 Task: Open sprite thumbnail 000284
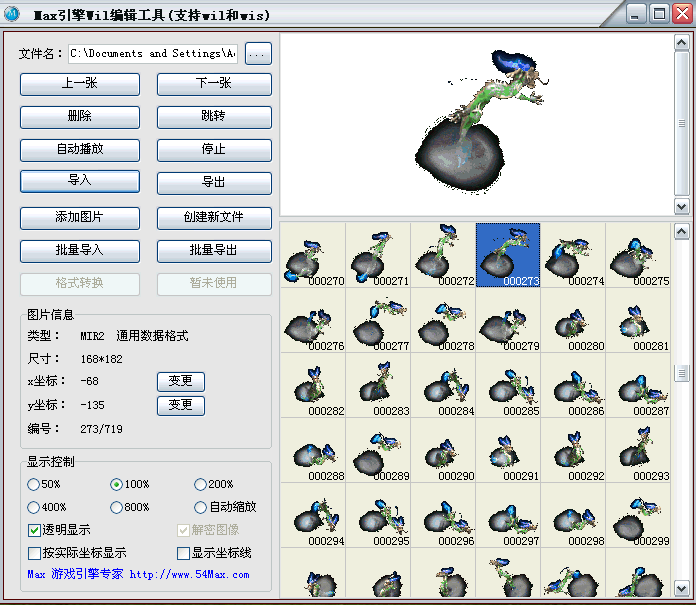pyautogui.click(x=443, y=385)
